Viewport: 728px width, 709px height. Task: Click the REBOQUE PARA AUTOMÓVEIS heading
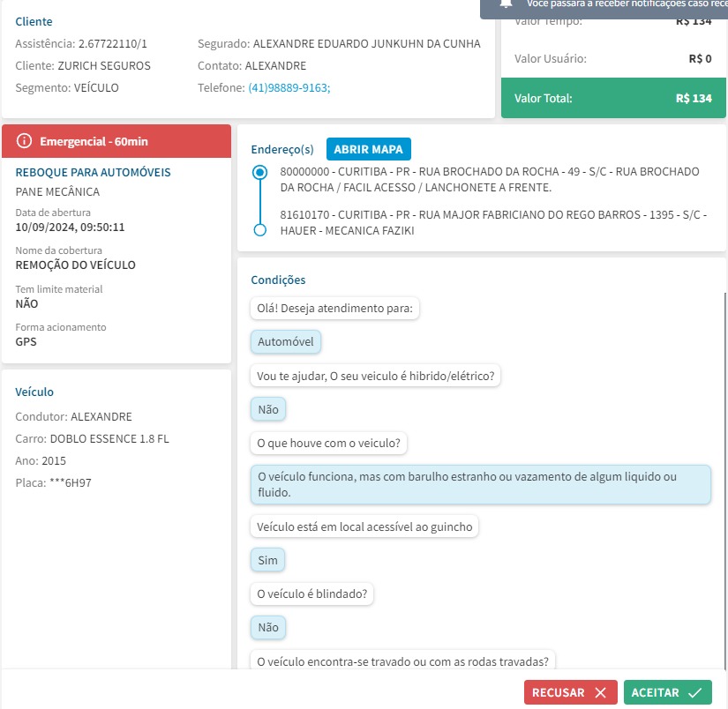pyautogui.click(x=93, y=173)
